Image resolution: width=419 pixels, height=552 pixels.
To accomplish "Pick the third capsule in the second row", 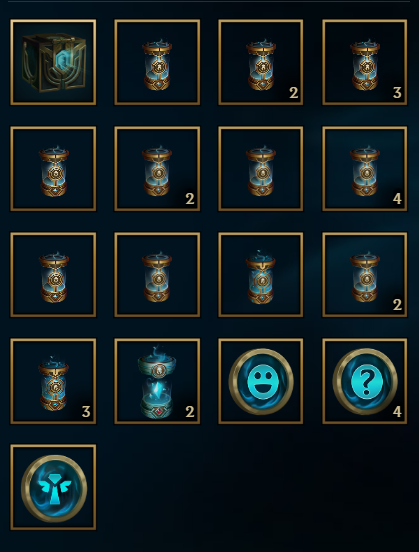I will (261, 169).
